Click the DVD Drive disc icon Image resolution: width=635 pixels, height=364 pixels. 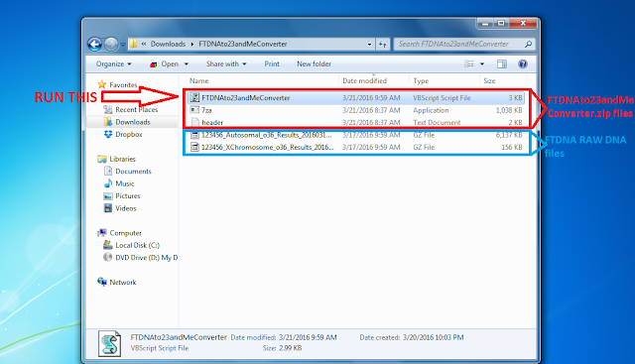tap(108, 257)
